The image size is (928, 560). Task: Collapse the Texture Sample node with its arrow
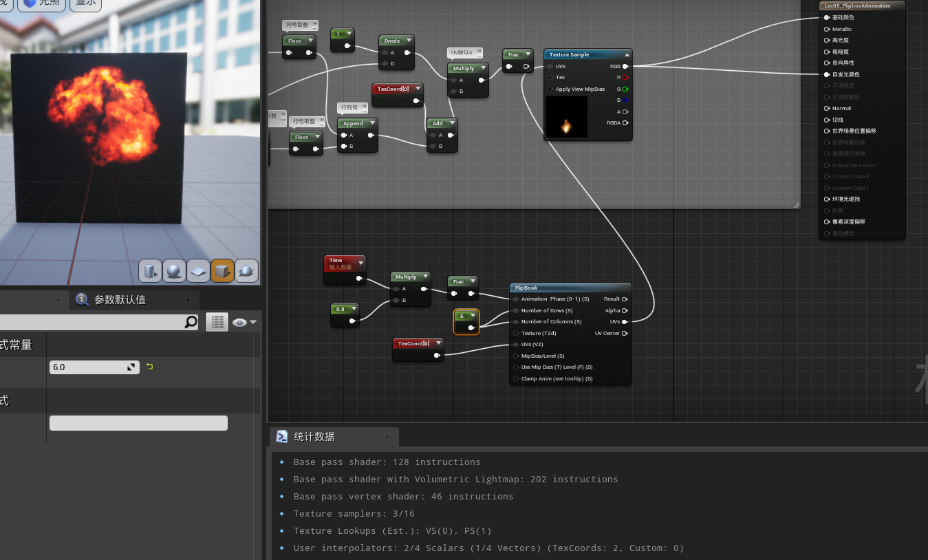627,54
